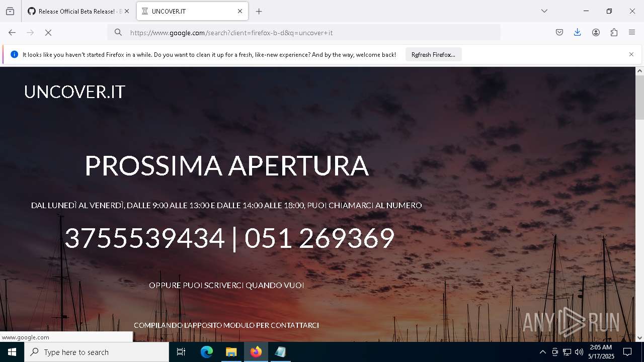644x362 pixels.
Task: Open the Action Center notifications icon
Action: pyautogui.click(x=627, y=352)
